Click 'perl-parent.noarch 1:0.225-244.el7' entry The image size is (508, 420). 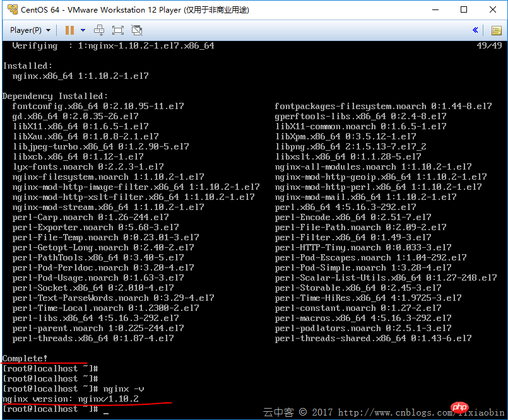(x=98, y=328)
